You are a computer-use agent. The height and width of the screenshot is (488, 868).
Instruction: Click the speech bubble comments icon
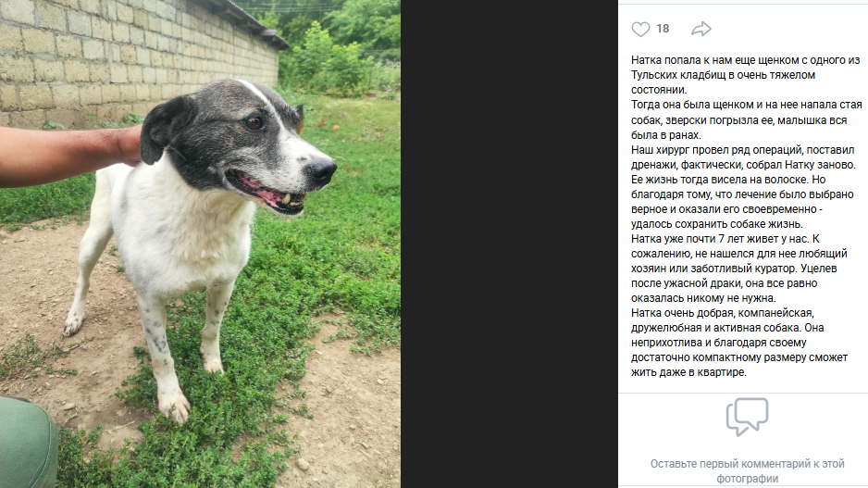coord(747,417)
